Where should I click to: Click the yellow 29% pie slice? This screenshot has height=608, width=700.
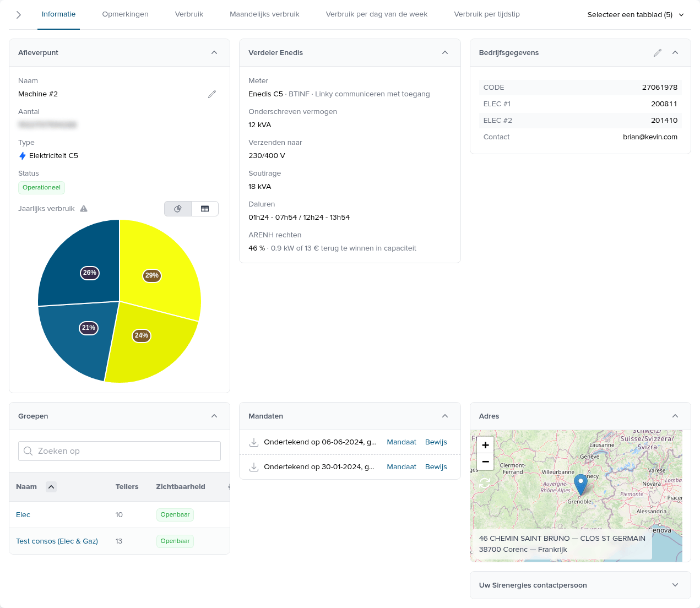165,259
